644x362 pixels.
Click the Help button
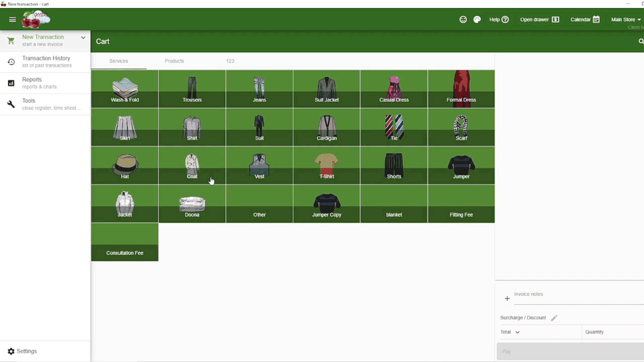pyautogui.click(x=499, y=19)
